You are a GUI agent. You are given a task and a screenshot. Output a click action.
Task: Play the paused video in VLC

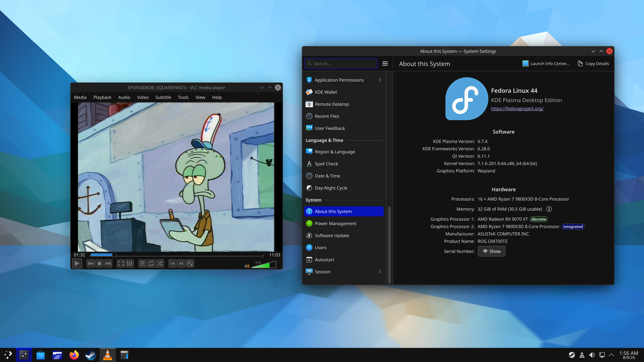coord(77,263)
